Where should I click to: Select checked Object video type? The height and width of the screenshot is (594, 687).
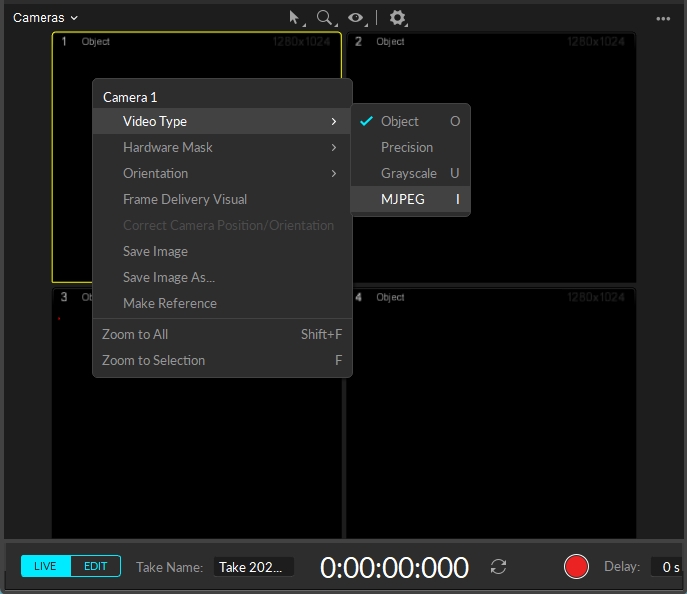pyautogui.click(x=400, y=121)
